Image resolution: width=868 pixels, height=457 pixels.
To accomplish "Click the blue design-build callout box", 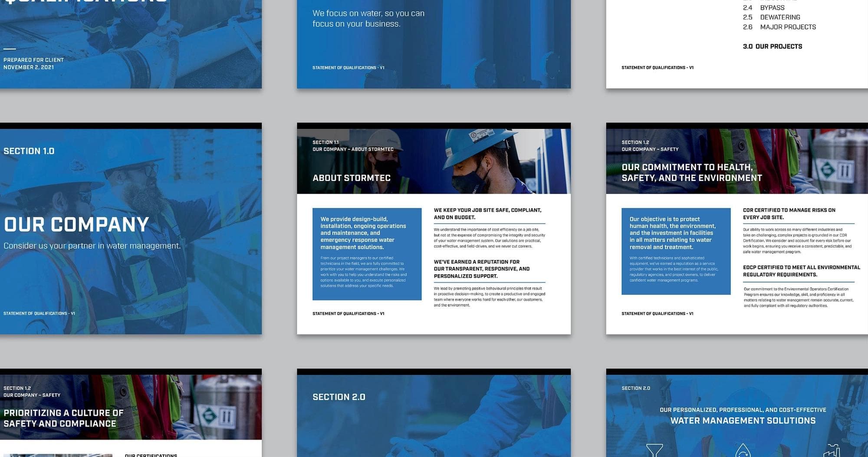I will click(x=367, y=254).
